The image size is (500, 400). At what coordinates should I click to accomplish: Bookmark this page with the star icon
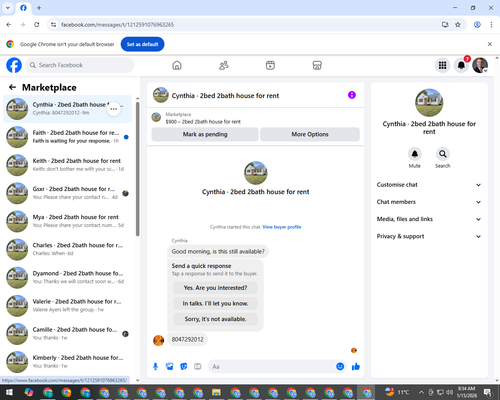pyautogui.click(x=458, y=25)
